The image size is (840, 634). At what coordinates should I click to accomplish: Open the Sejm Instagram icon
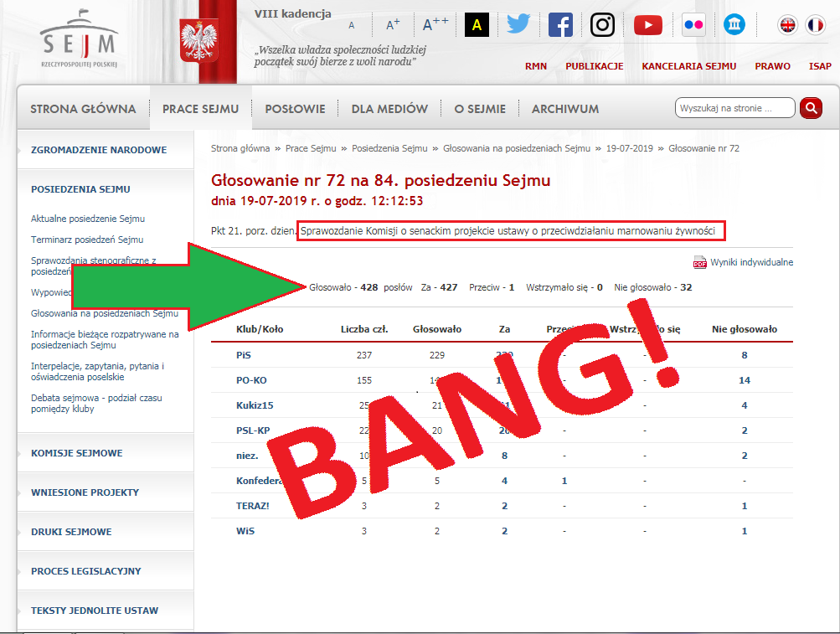click(x=602, y=24)
